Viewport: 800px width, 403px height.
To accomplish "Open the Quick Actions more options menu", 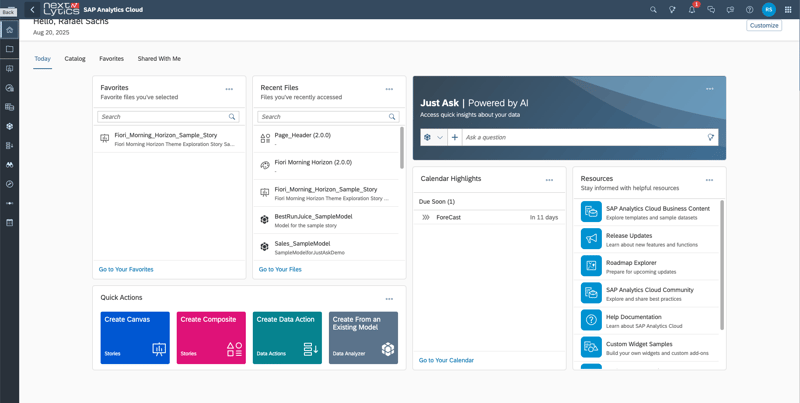I will click(389, 299).
